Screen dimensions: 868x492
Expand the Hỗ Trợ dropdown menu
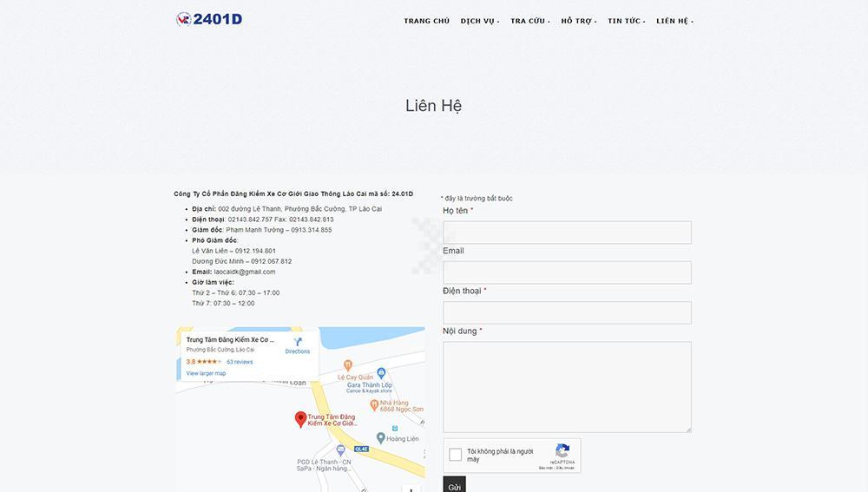(578, 21)
